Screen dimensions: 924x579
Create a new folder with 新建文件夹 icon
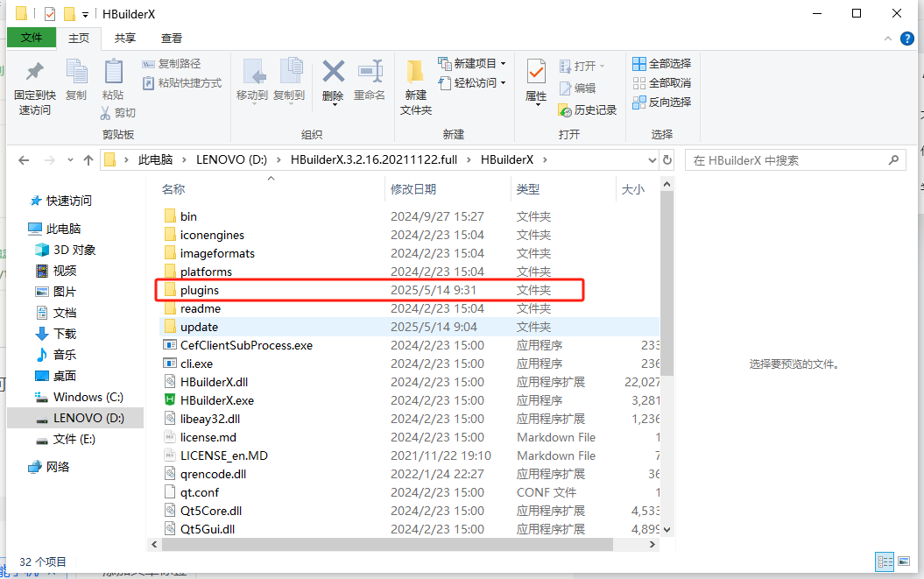point(416,71)
